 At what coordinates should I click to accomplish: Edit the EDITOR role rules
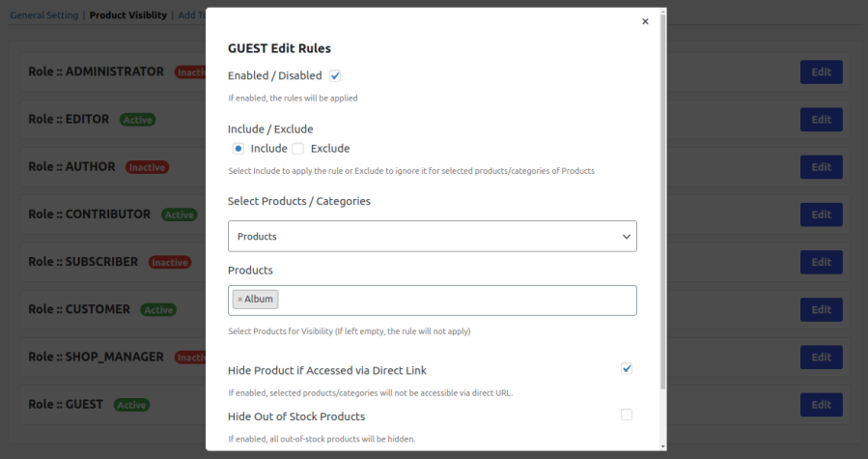[821, 120]
